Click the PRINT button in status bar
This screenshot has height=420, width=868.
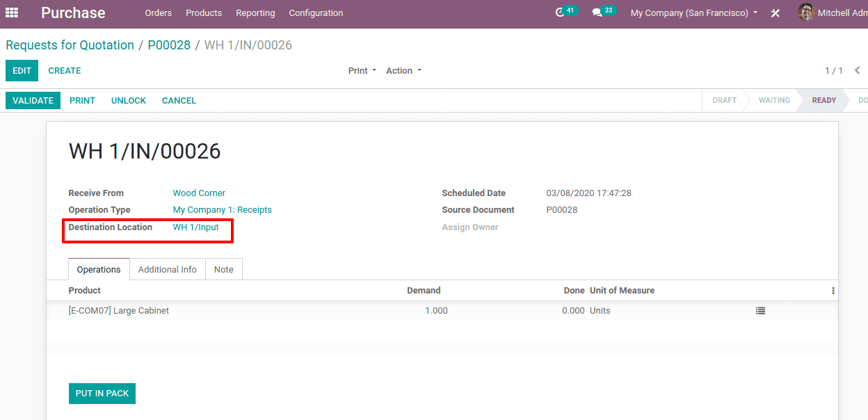(82, 101)
